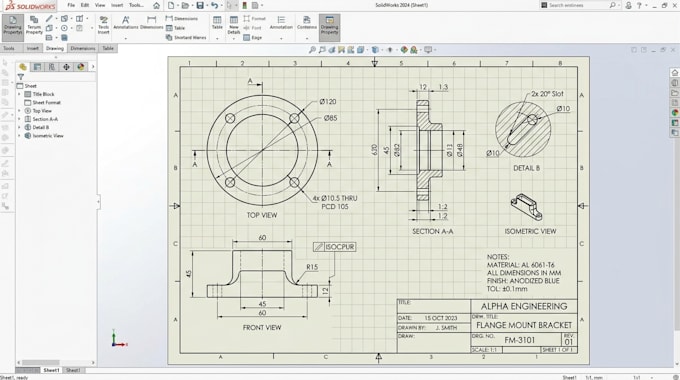
Task: Click the Search box in the title bar
Action: [x=579, y=5]
